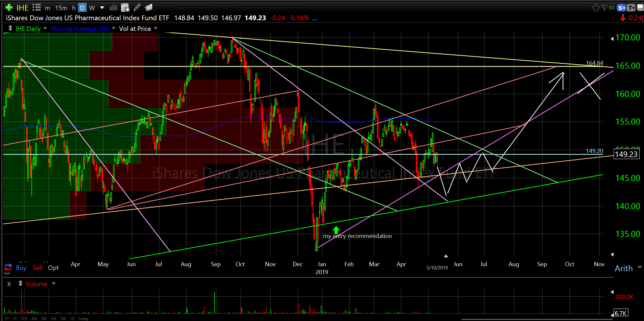
Task: Select the pencil drawing tools icon
Action: coord(137,8)
